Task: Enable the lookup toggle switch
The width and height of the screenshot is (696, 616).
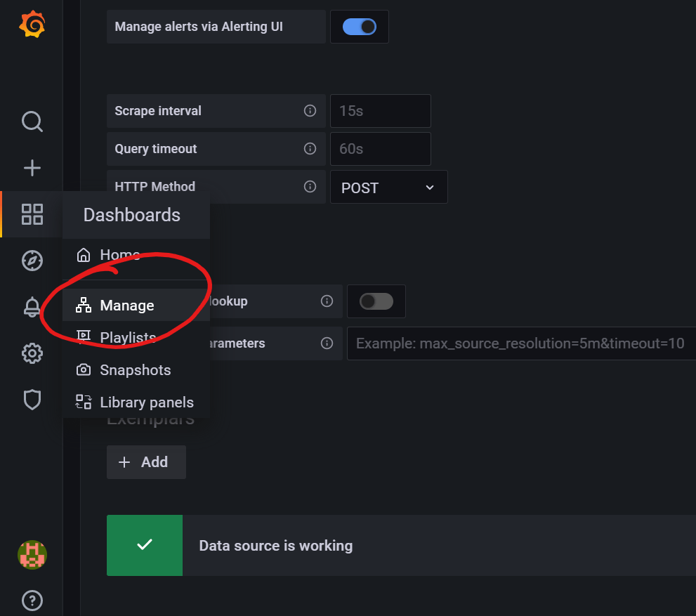Action: click(376, 301)
